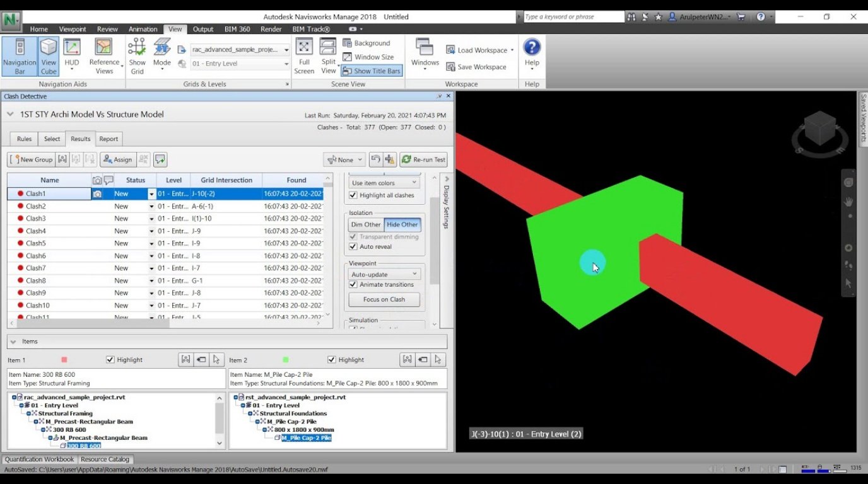Viewport: 868px width, 484px height.
Task: Select the Pan hand tool on navigation bar
Action: pyautogui.click(x=849, y=202)
